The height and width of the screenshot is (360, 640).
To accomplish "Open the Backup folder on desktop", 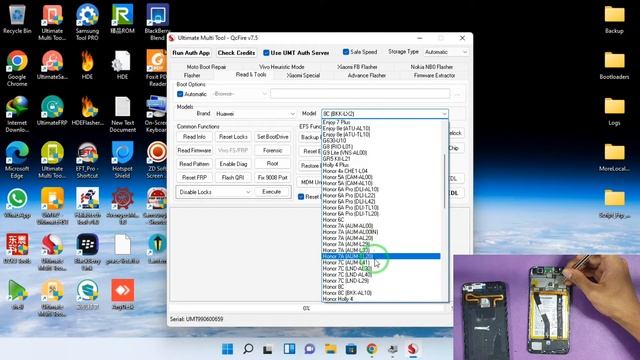I will click(x=614, y=20).
